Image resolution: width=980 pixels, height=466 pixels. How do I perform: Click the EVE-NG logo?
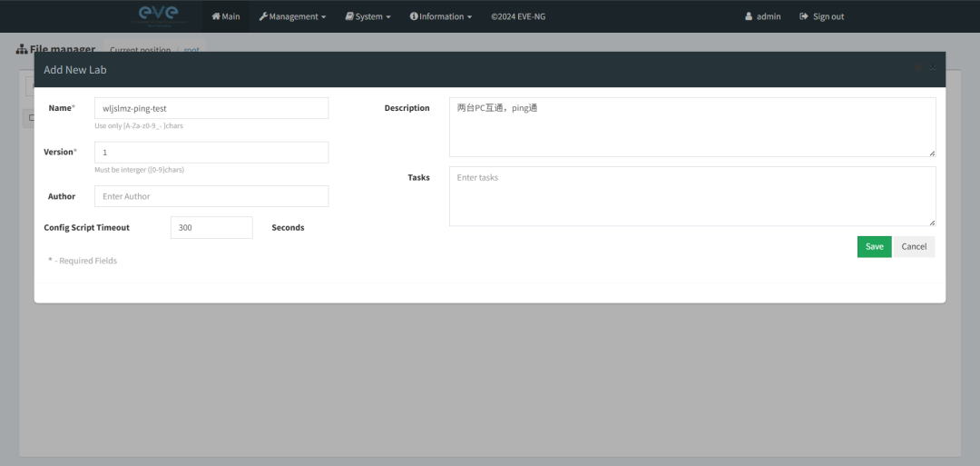(159, 15)
